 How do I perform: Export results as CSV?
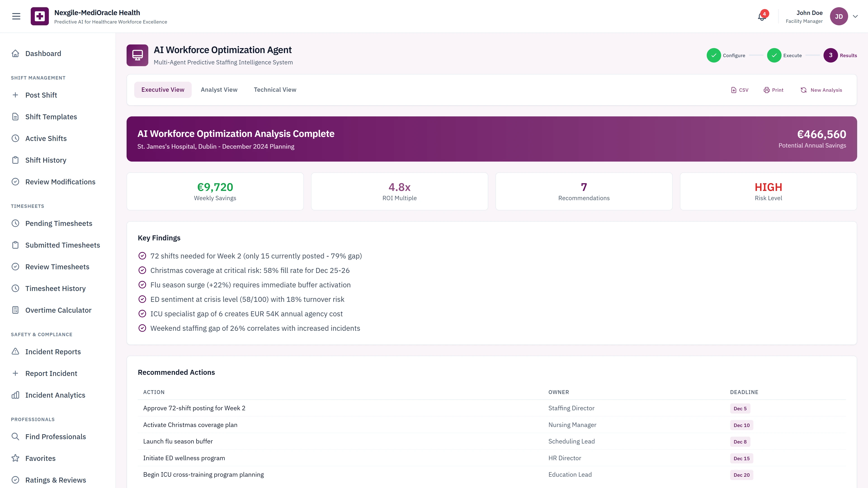click(740, 90)
